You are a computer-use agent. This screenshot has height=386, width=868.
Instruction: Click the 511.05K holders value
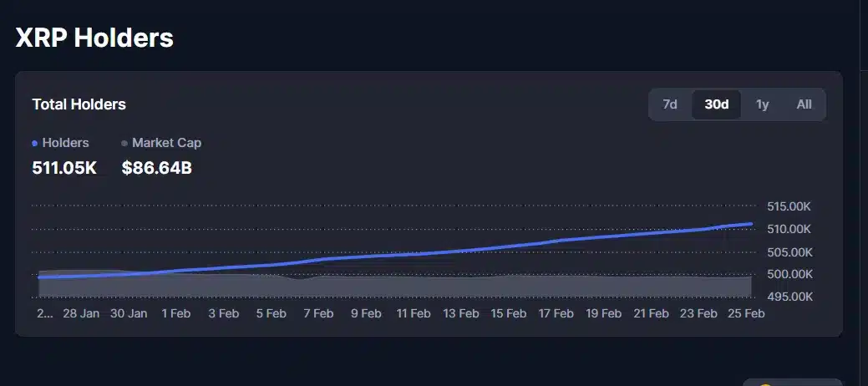tap(64, 168)
